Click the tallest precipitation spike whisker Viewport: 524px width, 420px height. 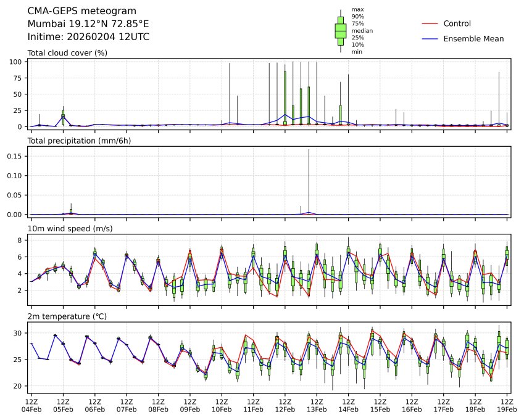coord(309,179)
